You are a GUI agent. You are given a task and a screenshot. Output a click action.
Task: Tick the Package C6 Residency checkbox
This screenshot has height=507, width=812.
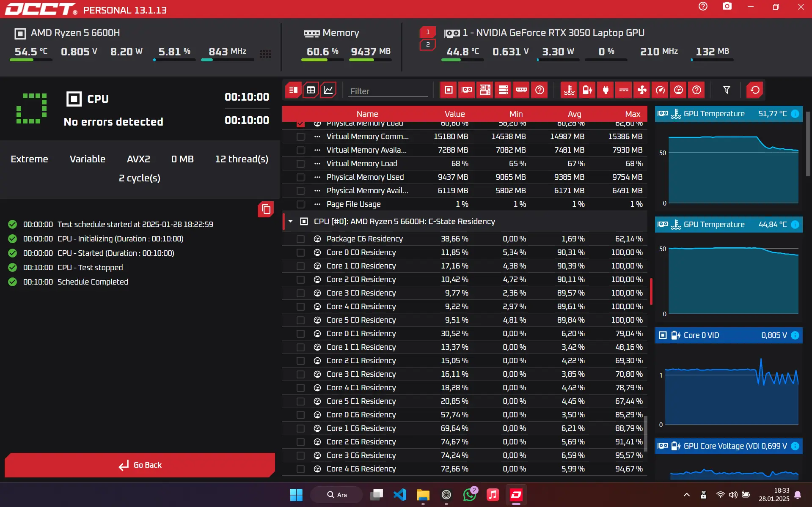coord(300,239)
